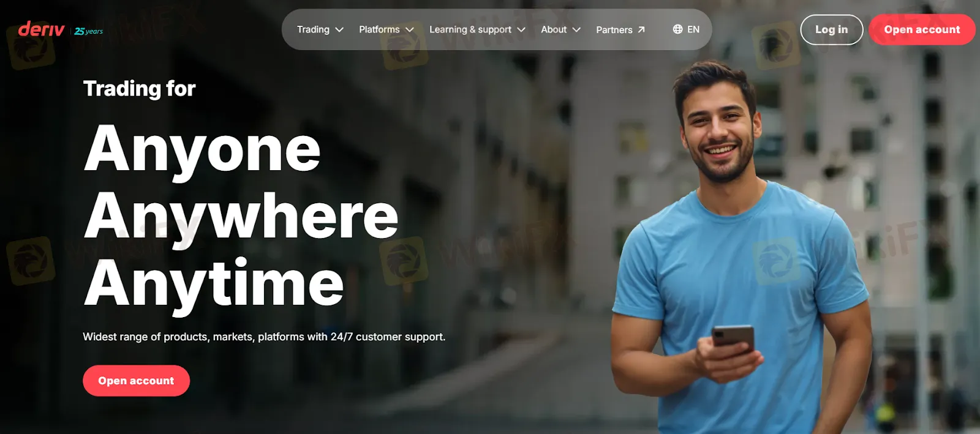Click the header Open account button
Screen dimensions: 980x434
[922, 29]
